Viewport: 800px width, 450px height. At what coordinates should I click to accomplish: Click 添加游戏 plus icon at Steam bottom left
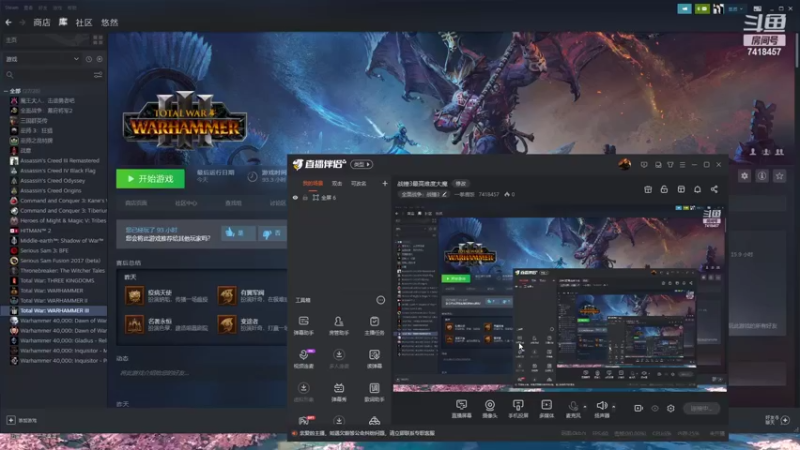pyautogui.click(x=11, y=420)
